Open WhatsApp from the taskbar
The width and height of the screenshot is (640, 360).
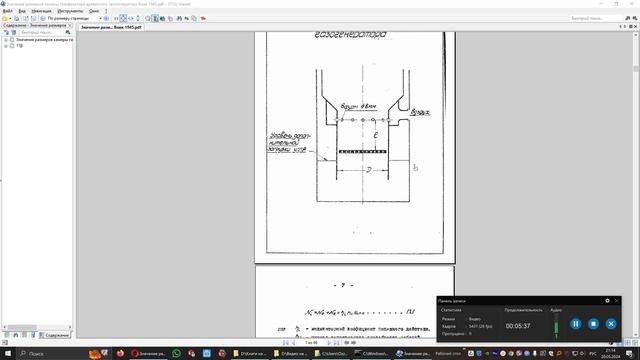pyautogui.click(x=176, y=353)
